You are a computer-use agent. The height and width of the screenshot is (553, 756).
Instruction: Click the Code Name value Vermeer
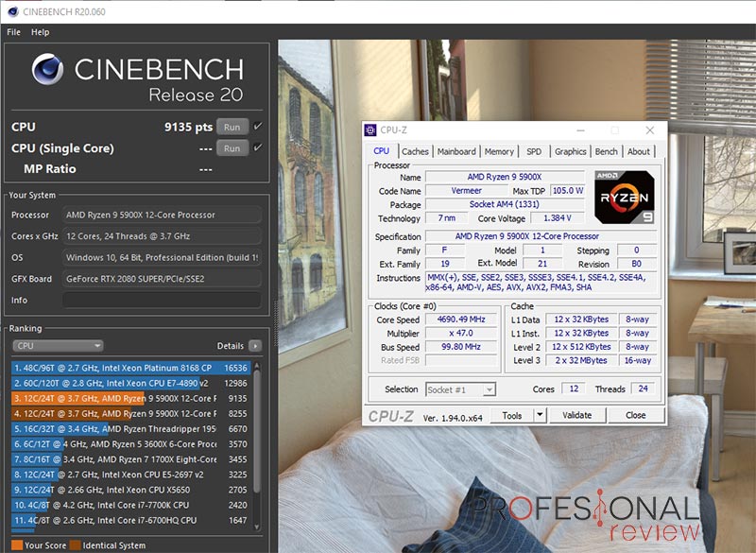466,191
